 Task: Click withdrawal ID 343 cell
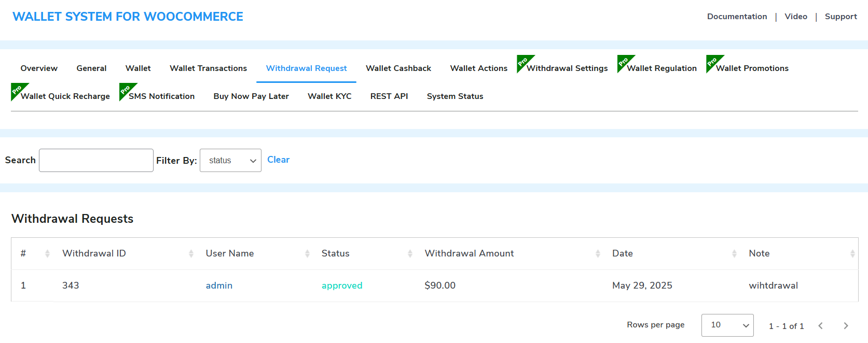(x=71, y=285)
